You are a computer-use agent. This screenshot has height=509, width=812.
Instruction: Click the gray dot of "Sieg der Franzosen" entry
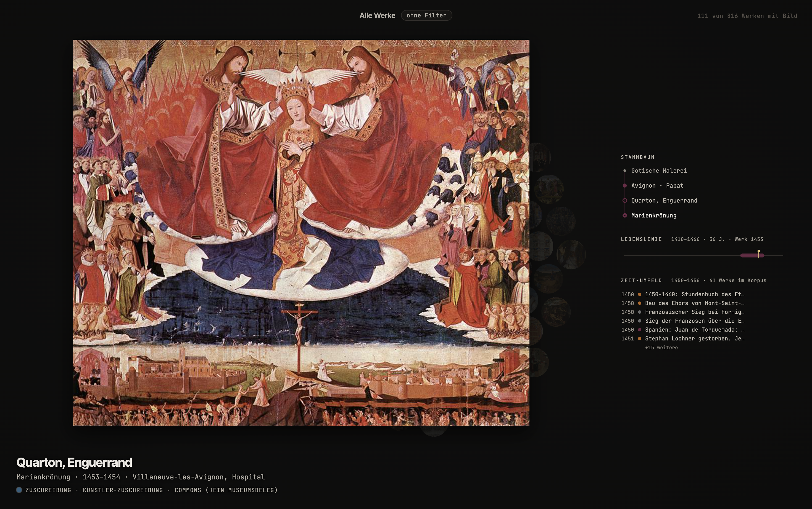tap(639, 321)
